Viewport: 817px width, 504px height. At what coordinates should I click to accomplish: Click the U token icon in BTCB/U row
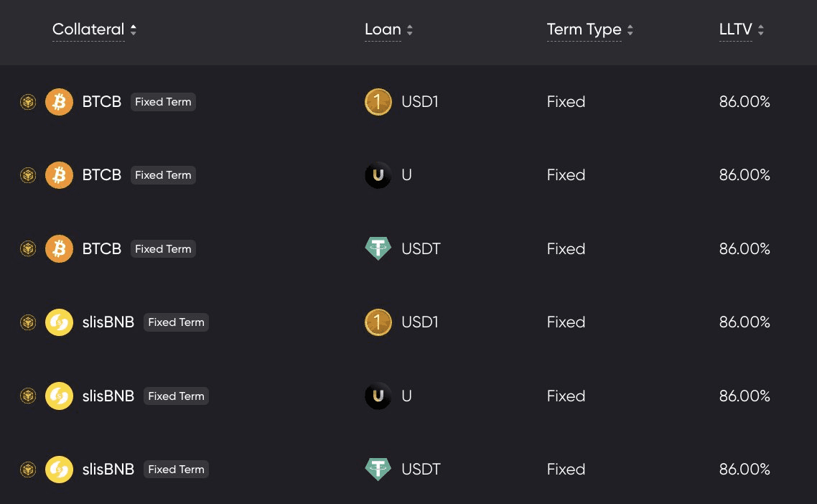pos(378,175)
